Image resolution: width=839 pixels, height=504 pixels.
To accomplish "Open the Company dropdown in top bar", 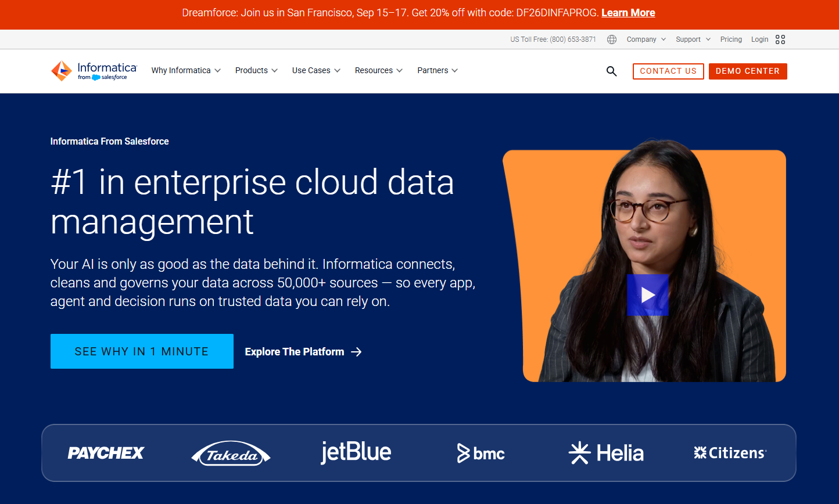I will (x=646, y=39).
